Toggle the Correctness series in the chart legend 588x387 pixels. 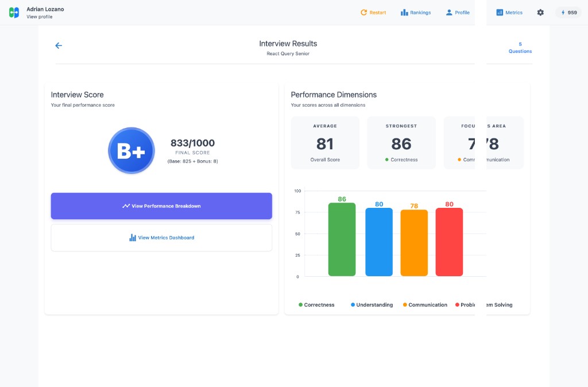point(316,305)
